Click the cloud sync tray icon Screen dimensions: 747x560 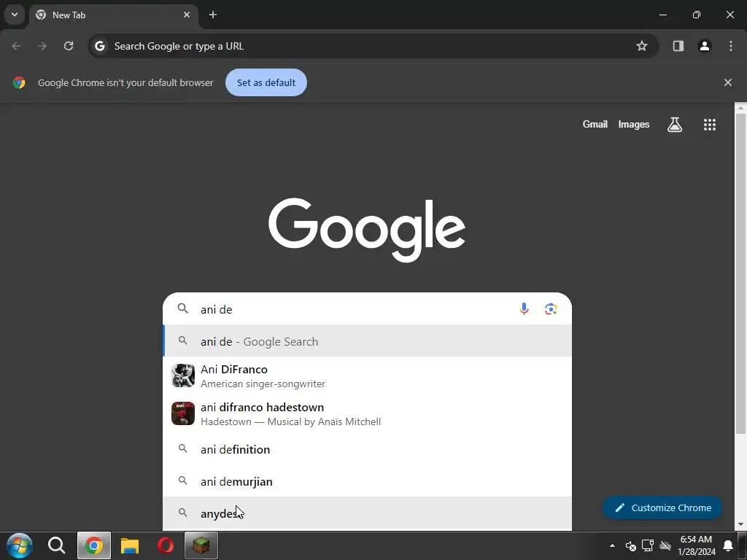coord(665,545)
